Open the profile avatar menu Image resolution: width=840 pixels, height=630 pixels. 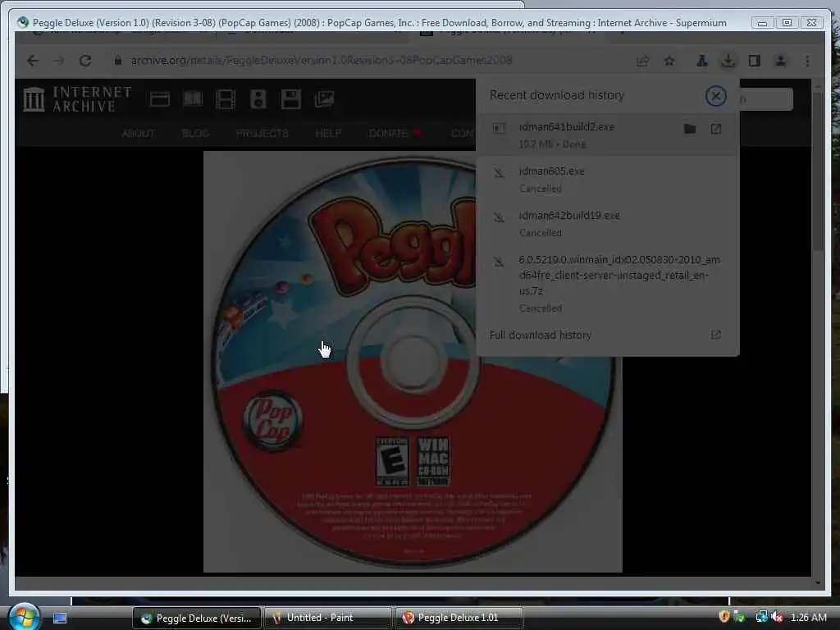pos(781,61)
